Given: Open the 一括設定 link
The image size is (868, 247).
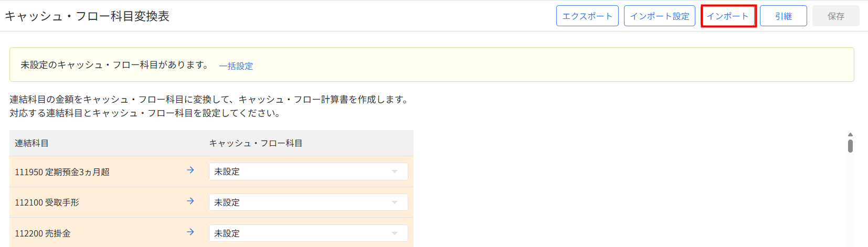Looking at the screenshot, I should click(236, 66).
